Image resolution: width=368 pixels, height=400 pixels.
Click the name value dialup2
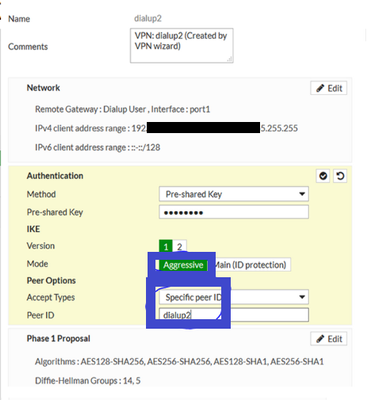[x=148, y=18]
